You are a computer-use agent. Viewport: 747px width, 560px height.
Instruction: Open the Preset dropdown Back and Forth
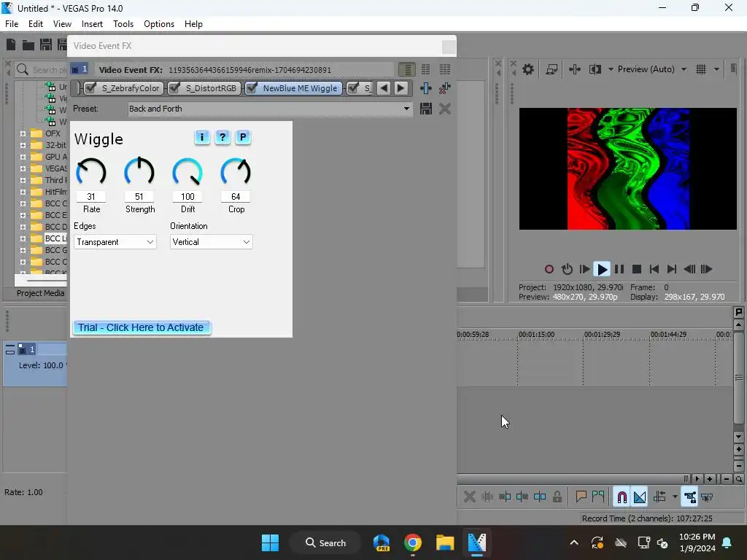pyautogui.click(x=270, y=109)
